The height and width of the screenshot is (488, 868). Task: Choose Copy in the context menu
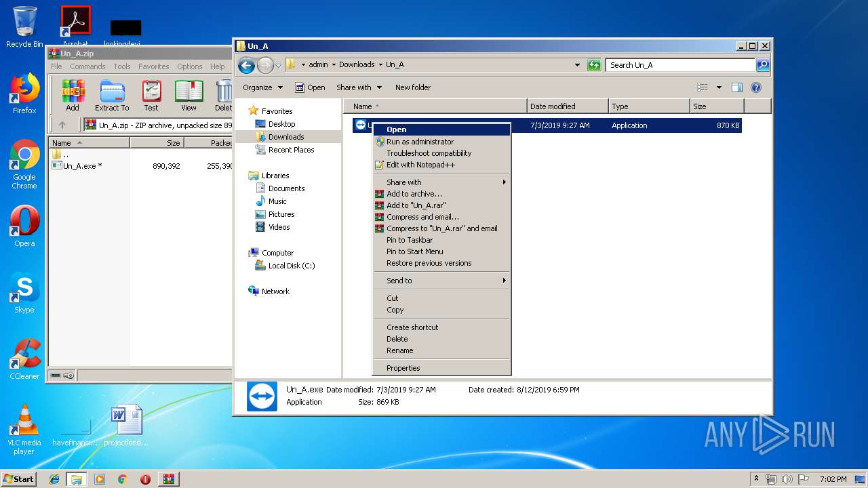(441, 310)
